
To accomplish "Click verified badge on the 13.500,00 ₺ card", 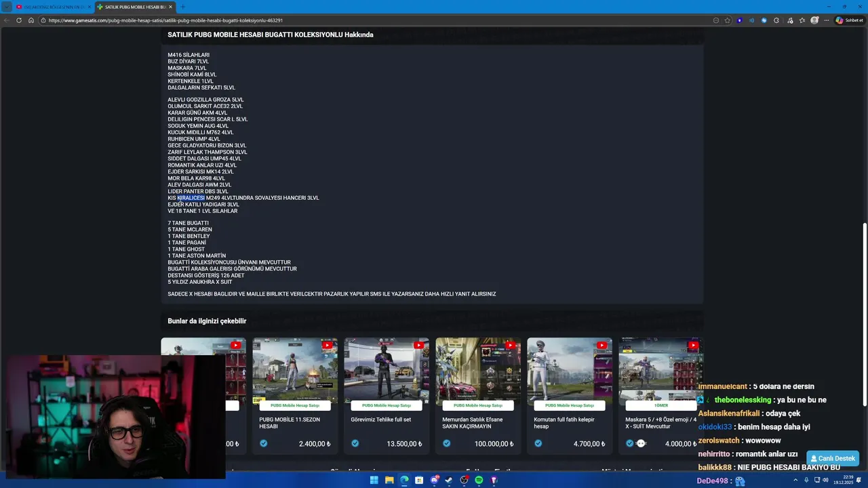I will [355, 443].
